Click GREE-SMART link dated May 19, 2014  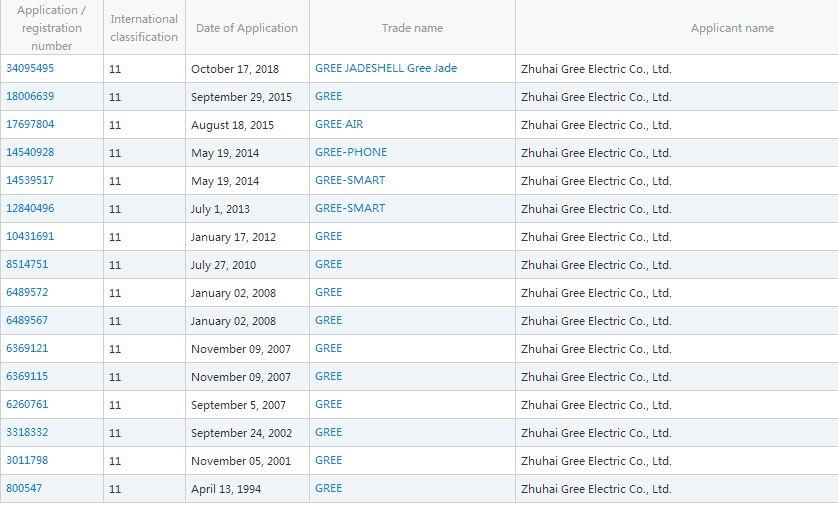pyautogui.click(x=350, y=180)
